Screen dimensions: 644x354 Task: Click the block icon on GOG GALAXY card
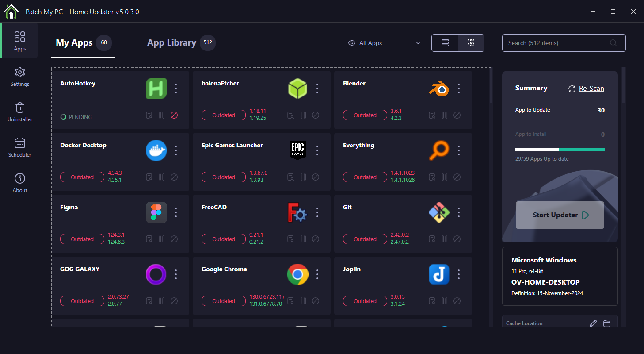pos(174,301)
